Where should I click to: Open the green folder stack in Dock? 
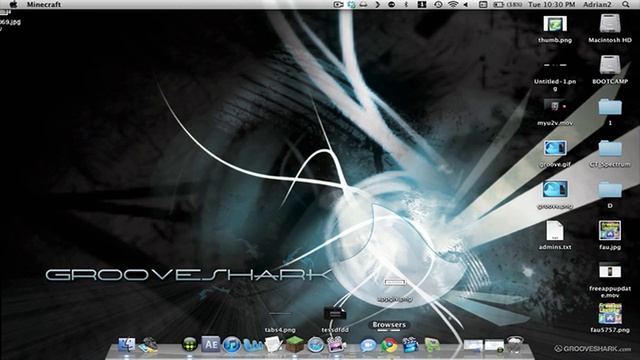[432, 345]
